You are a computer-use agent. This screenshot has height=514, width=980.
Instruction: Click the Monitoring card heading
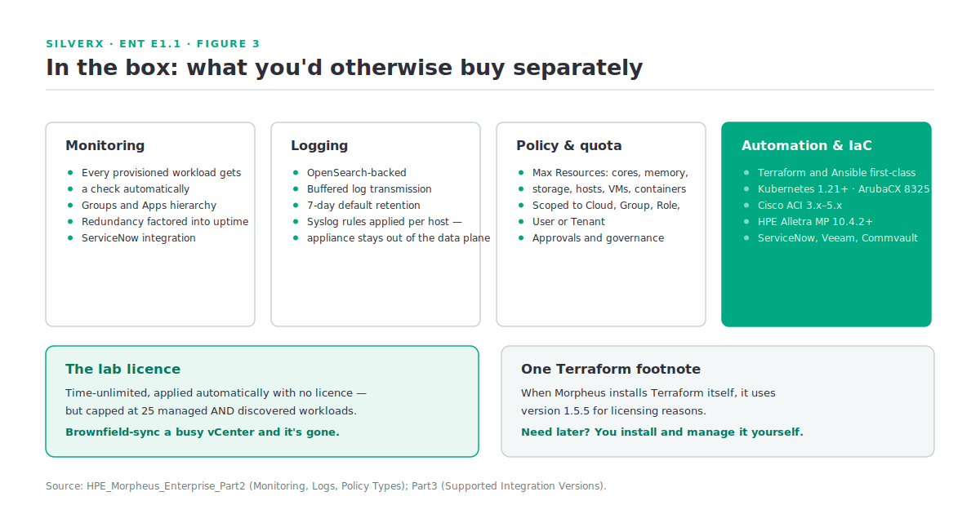105,145
